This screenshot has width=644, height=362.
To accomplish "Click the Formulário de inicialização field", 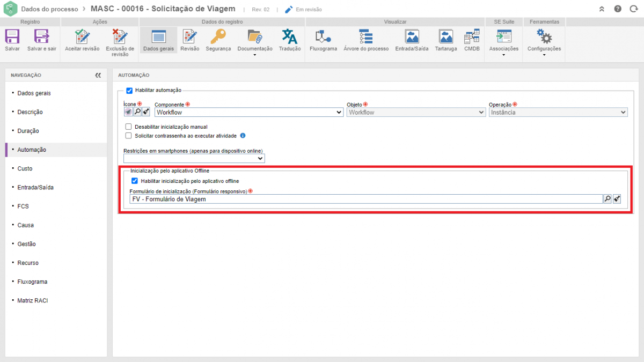I will coord(365,199).
